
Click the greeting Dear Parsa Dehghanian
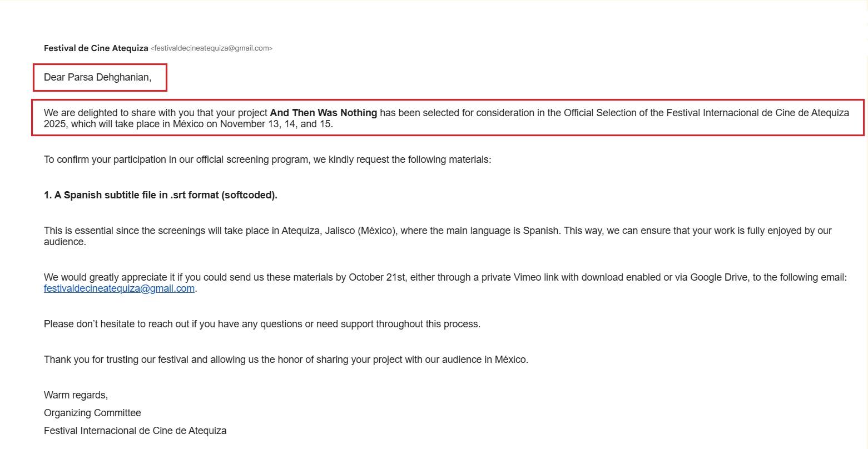click(x=97, y=77)
